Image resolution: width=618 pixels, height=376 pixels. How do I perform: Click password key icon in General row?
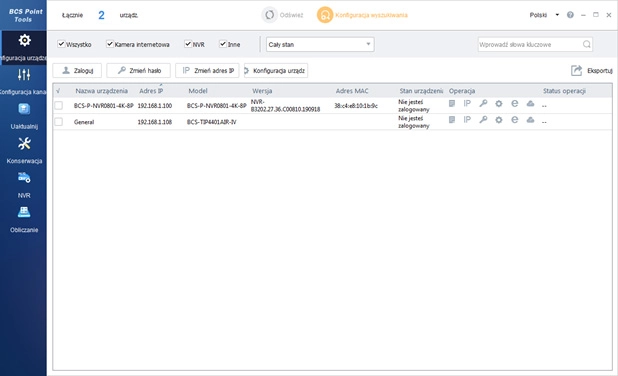pos(483,120)
